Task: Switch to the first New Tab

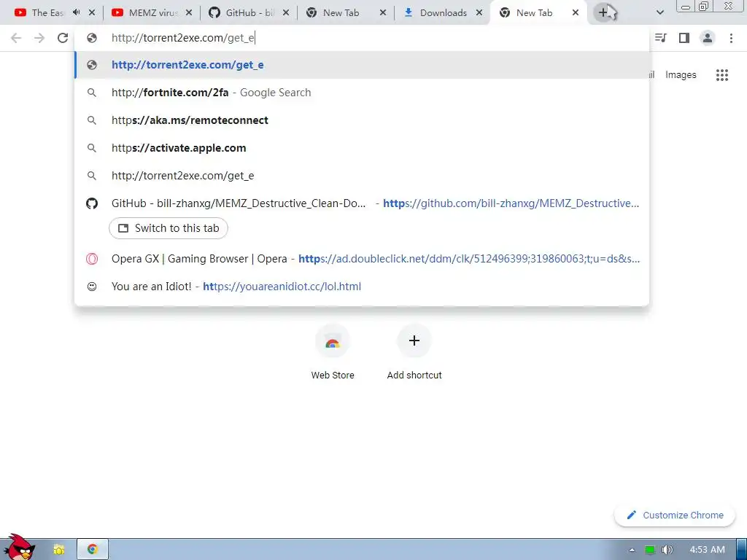Action: pos(339,13)
